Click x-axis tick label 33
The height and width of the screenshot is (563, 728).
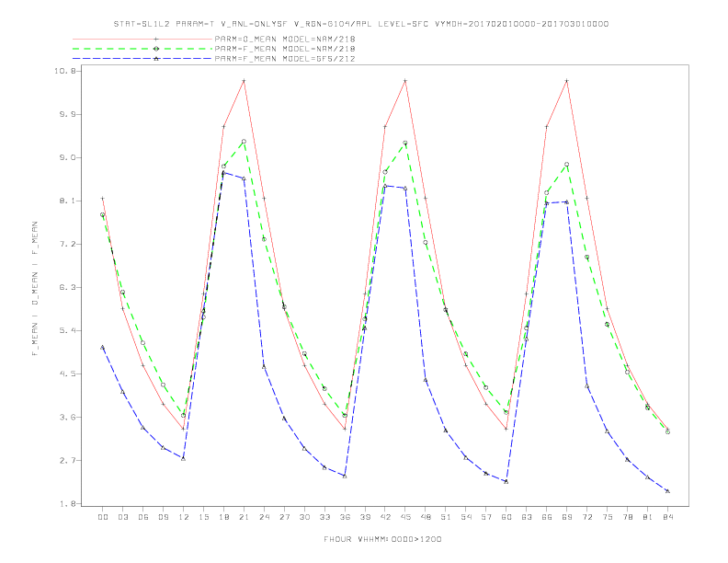click(x=324, y=517)
